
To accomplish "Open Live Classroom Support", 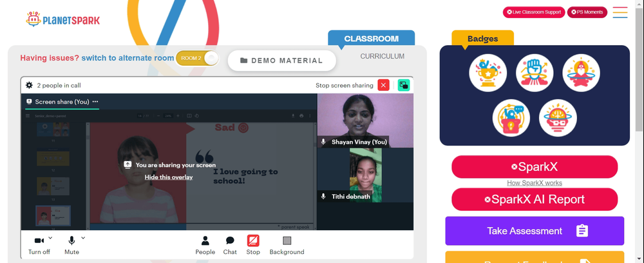I will coord(534,12).
